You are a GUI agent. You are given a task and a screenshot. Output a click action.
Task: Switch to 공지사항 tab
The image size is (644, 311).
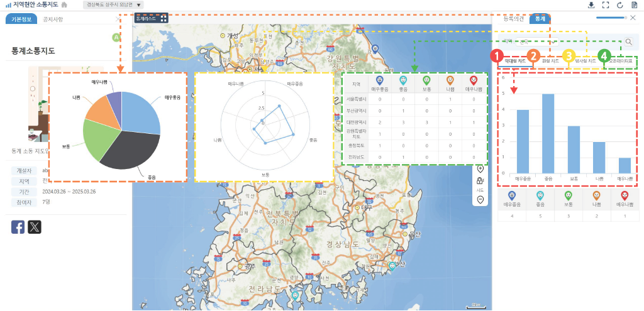tap(53, 19)
